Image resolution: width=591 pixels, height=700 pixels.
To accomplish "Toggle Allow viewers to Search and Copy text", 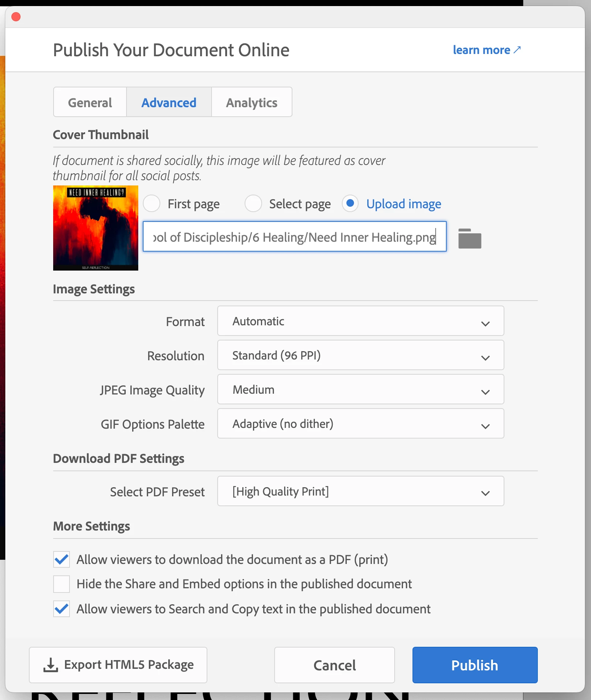I will 62,609.
